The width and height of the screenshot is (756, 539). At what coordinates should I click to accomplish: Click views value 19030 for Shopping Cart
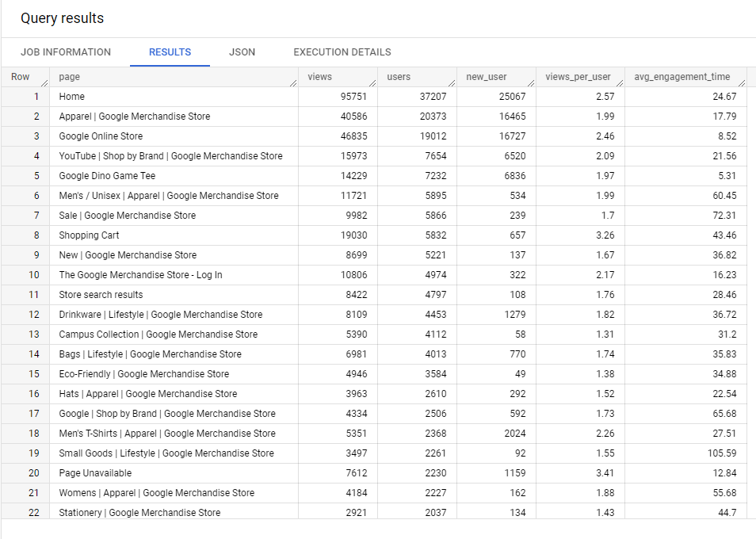(x=353, y=235)
